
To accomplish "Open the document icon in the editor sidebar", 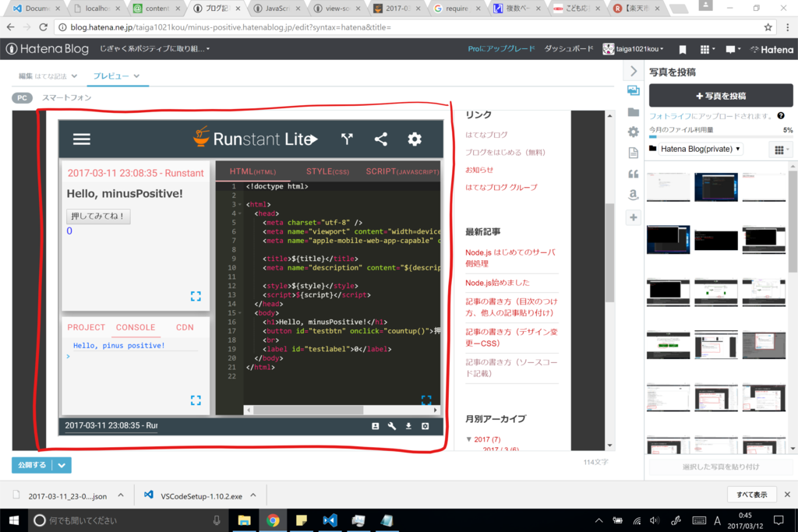I will coord(634,153).
